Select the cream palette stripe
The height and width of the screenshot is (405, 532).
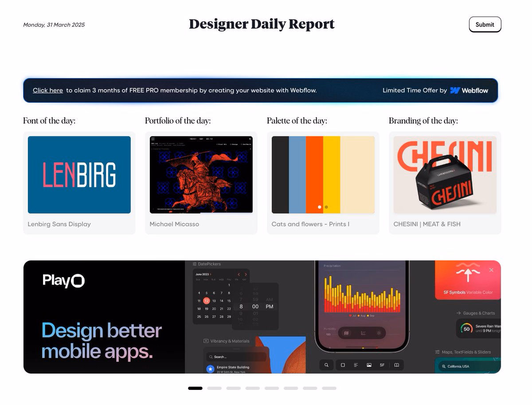(357, 175)
